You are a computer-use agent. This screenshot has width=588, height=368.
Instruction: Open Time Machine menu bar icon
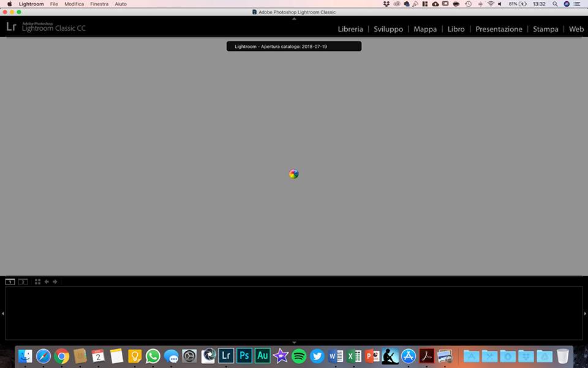point(468,4)
